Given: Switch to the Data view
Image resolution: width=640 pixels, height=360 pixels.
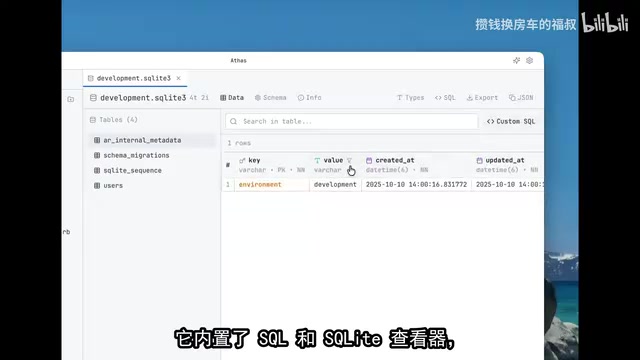Looking at the screenshot, I should (232, 98).
